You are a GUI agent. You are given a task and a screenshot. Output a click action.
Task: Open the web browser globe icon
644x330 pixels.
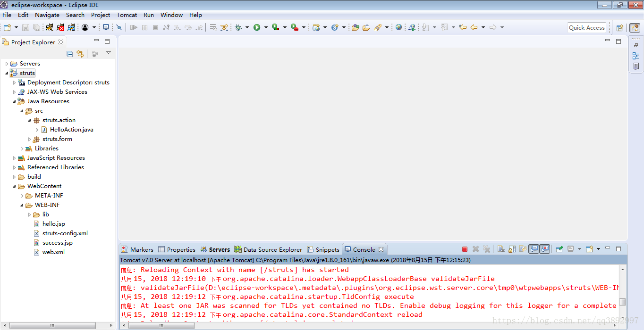(x=399, y=27)
